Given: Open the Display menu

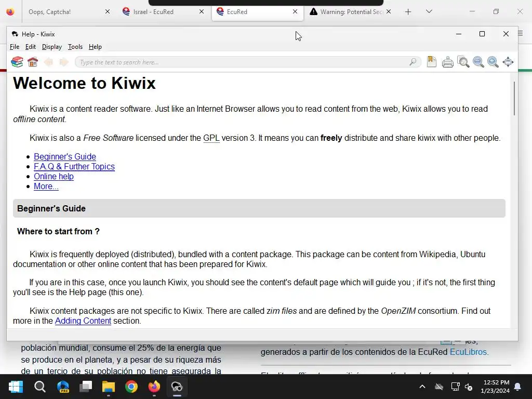Looking at the screenshot, I should pyautogui.click(x=52, y=47).
